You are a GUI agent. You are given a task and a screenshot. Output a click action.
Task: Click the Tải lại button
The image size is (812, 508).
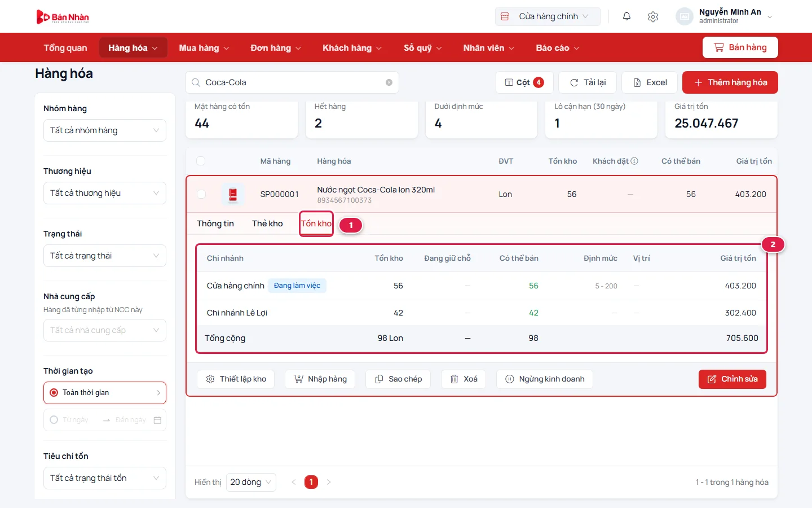tap(588, 82)
